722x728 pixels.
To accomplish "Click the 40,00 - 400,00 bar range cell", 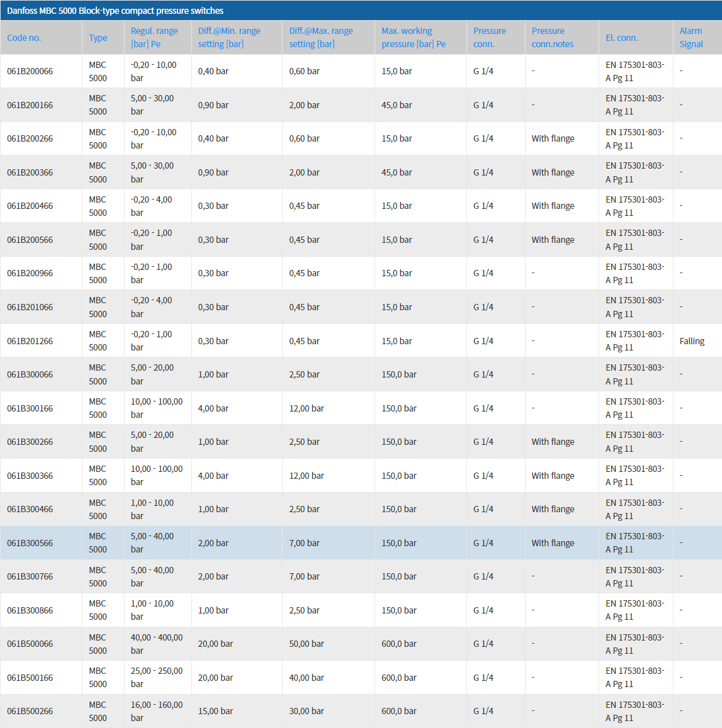I will [x=157, y=644].
